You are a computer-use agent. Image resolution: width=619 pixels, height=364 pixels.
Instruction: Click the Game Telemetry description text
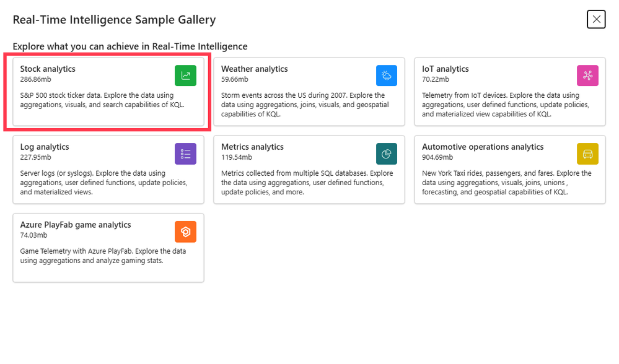(103, 256)
